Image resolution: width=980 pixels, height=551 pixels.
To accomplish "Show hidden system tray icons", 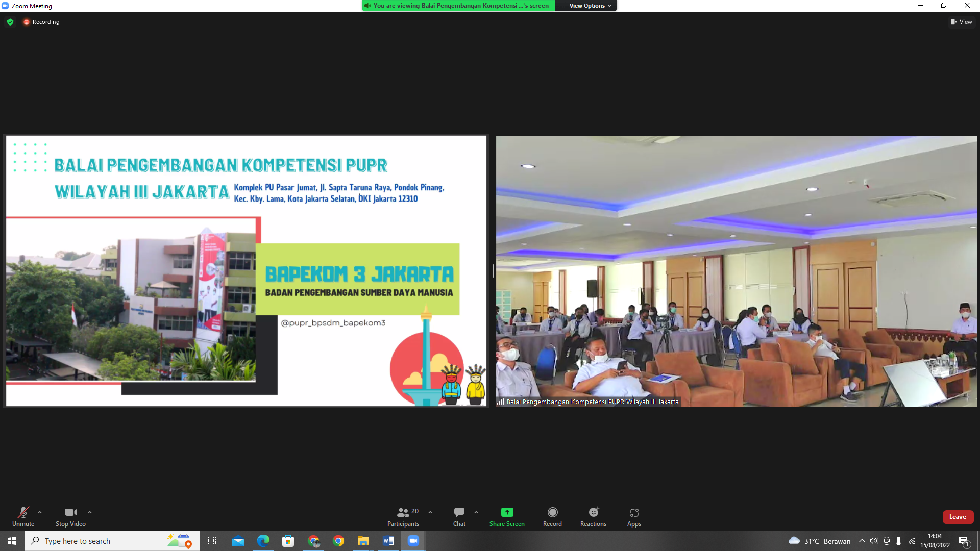I will [862, 541].
